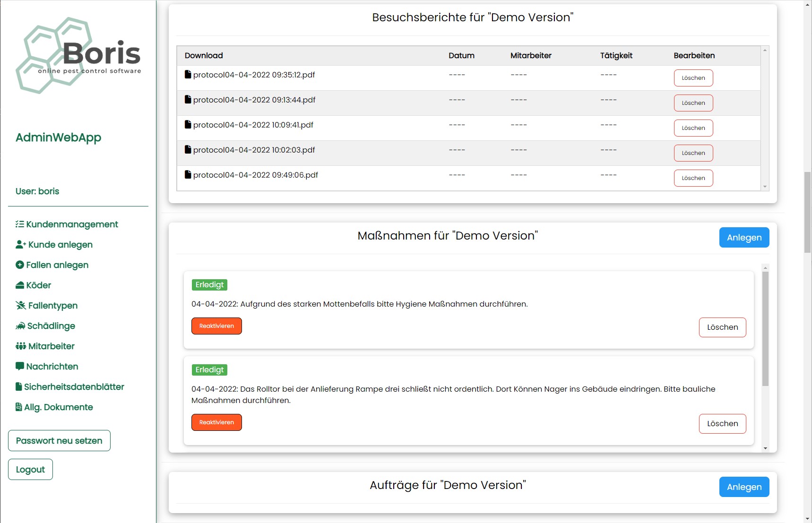Click the Mitarbeiter people icon

[x=21, y=346]
